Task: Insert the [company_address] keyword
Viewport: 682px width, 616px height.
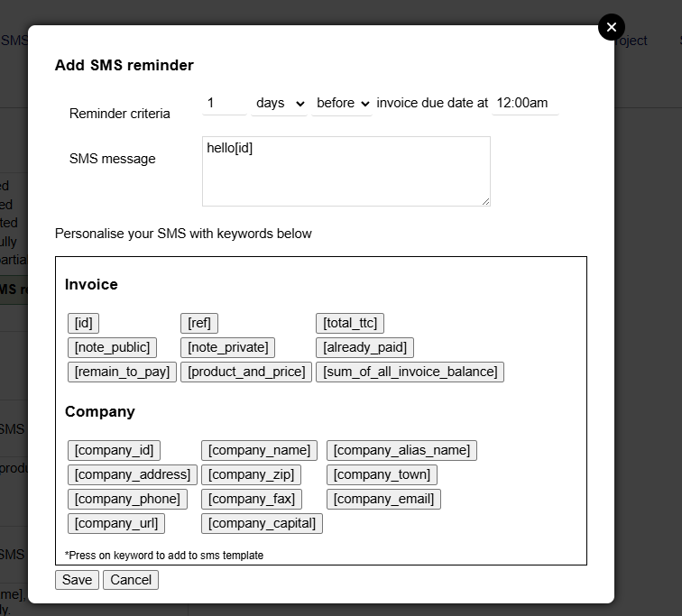Action: (133, 474)
